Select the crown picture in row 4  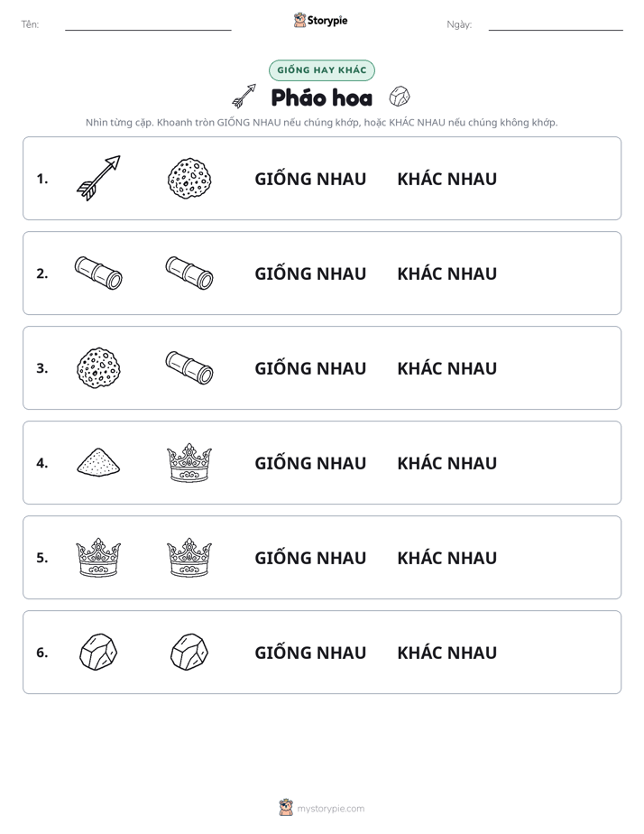[x=189, y=462]
